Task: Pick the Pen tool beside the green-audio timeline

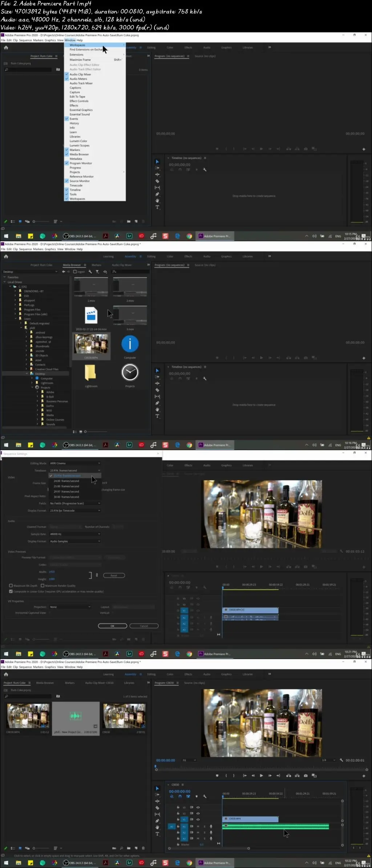Action: coord(157,821)
